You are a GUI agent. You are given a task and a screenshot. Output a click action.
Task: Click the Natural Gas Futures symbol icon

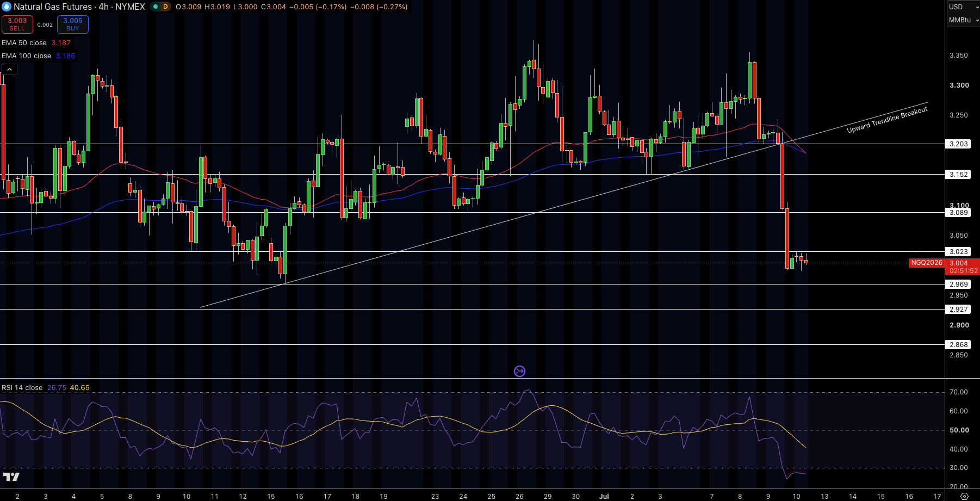(x=7, y=7)
